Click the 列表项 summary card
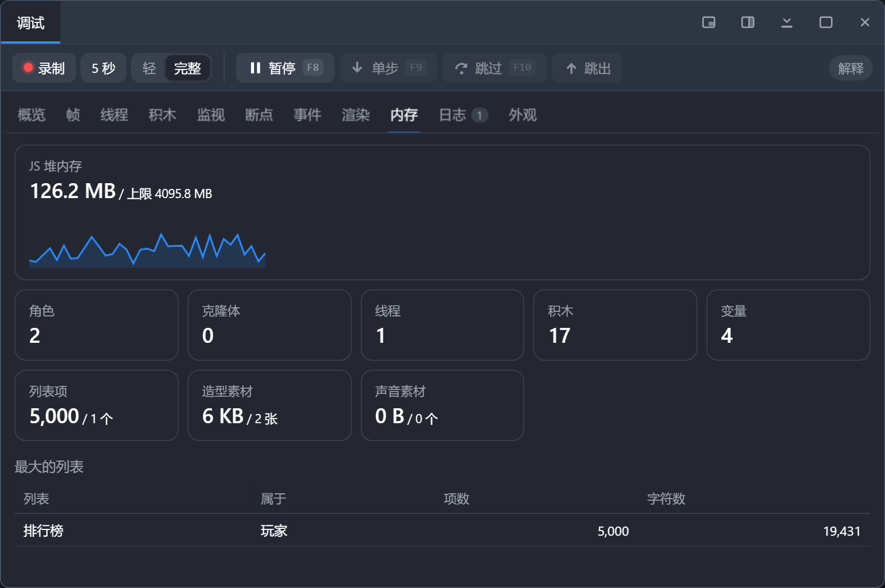This screenshot has height=588, width=885. [x=97, y=405]
